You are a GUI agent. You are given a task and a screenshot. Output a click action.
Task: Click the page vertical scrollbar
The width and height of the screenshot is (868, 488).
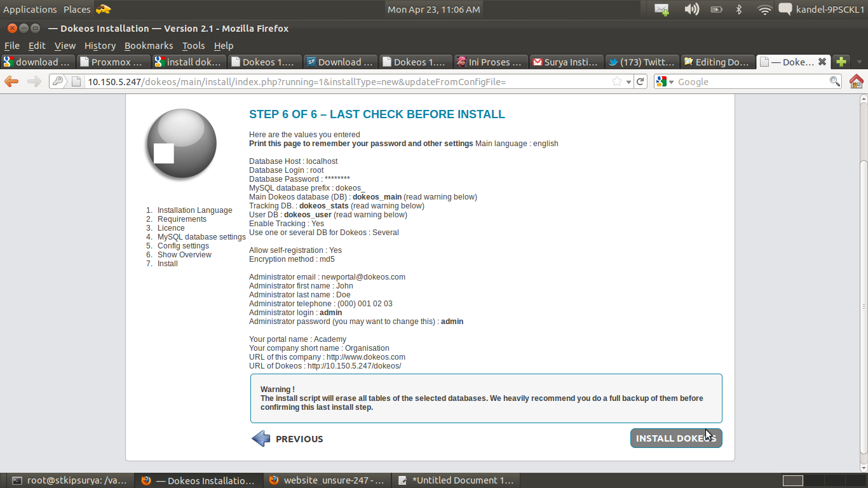(x=863, y=273)
